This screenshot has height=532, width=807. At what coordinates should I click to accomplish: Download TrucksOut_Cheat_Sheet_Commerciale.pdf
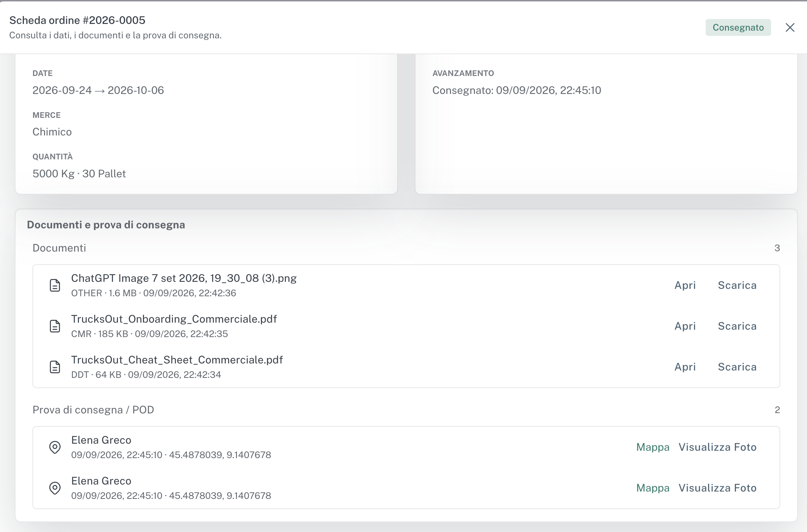(x=737, y=367)
